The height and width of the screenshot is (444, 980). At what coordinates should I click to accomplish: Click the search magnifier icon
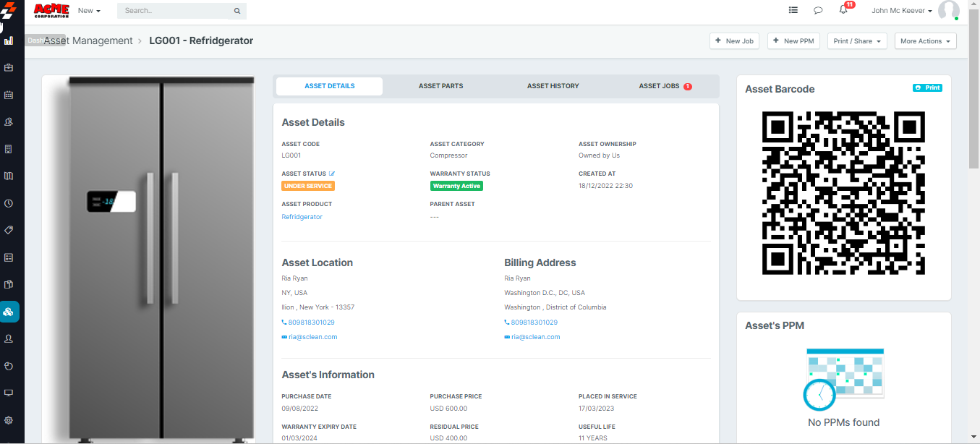click(x=237, y=11)
